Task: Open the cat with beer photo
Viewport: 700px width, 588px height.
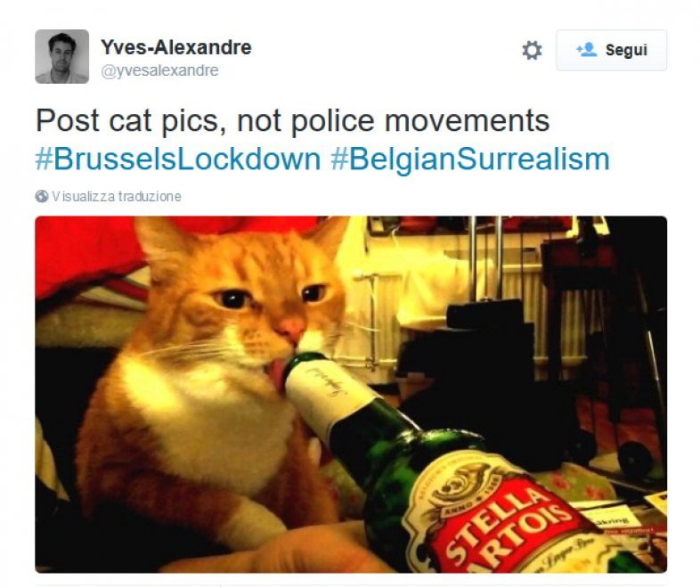Action: tap(351, 395)
